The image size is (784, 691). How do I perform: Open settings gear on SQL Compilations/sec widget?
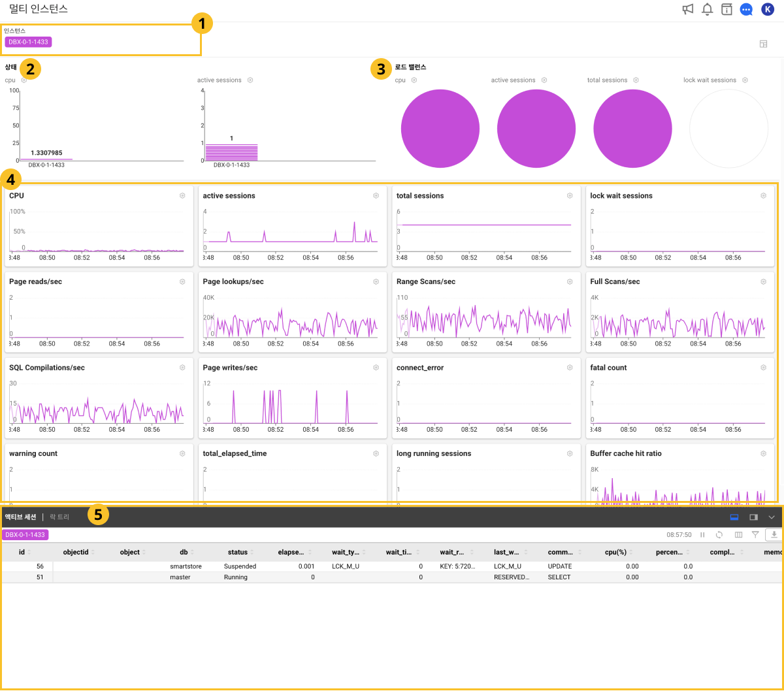coord(182,368)
